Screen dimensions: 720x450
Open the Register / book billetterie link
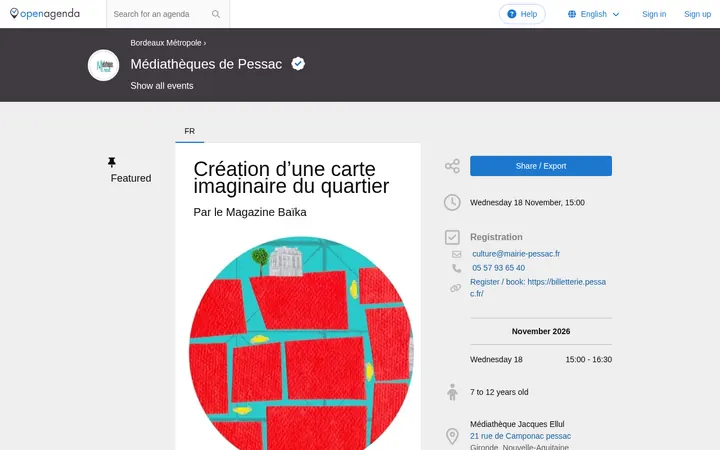tap(538, 287)
